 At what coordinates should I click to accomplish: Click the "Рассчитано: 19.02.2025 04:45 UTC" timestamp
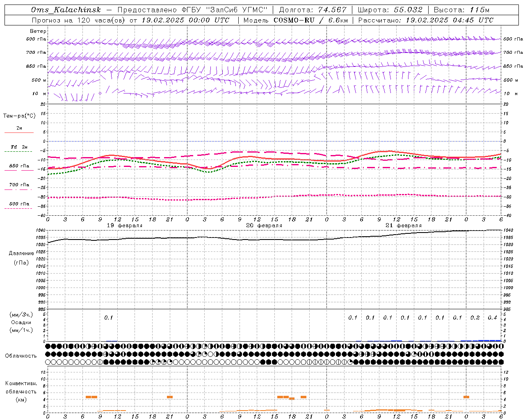coord(426,20)
